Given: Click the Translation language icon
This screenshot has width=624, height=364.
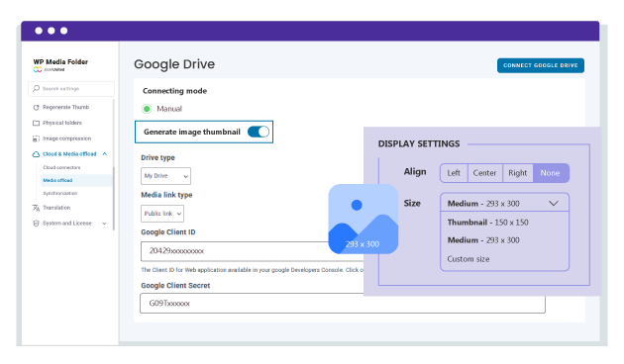Looking at the screenshot, I should pyautogui.click(x=36, y=208).
